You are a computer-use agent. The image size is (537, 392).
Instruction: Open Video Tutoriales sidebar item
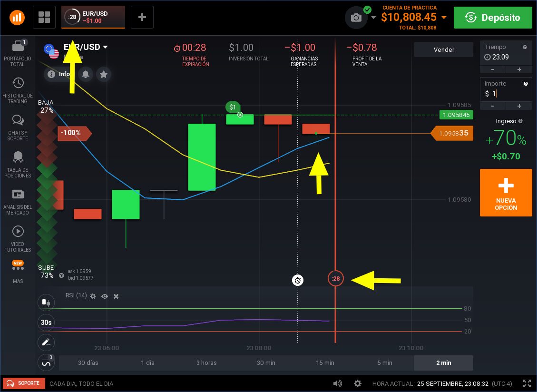[18, 239]
